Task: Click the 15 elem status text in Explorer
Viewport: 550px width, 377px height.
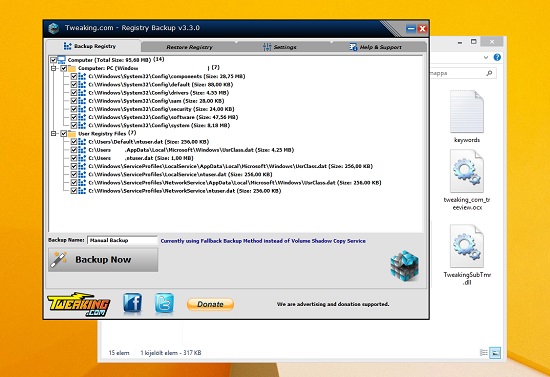Action: point(119,353)
